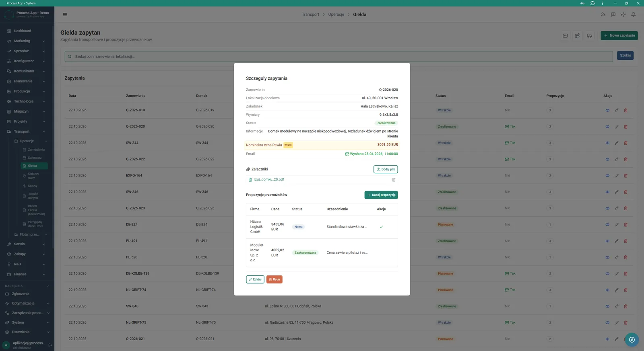Open the notifications bell icon
The height and width of the screenshot is (351, 644).
point(634,14)
